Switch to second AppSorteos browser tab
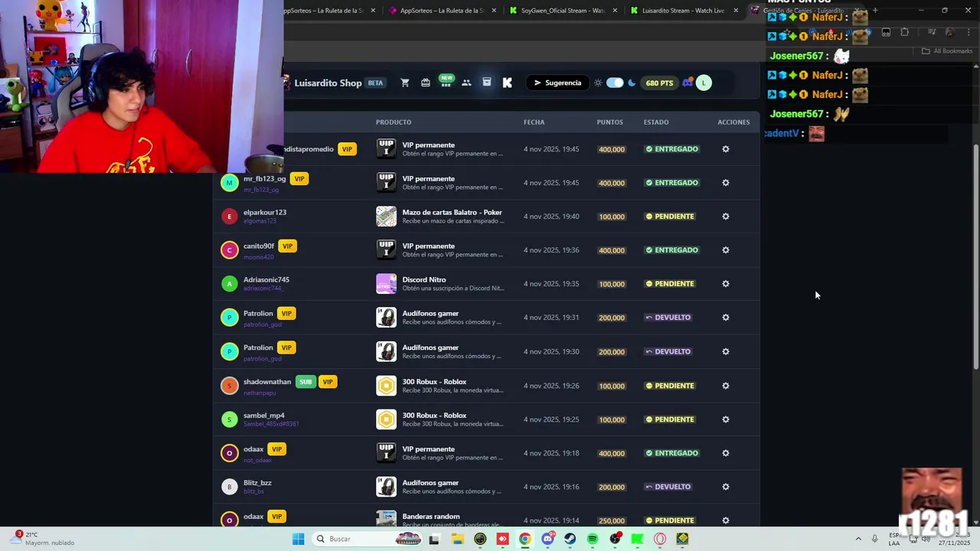The width and height of the screenshot is (980, 551). 440,11
